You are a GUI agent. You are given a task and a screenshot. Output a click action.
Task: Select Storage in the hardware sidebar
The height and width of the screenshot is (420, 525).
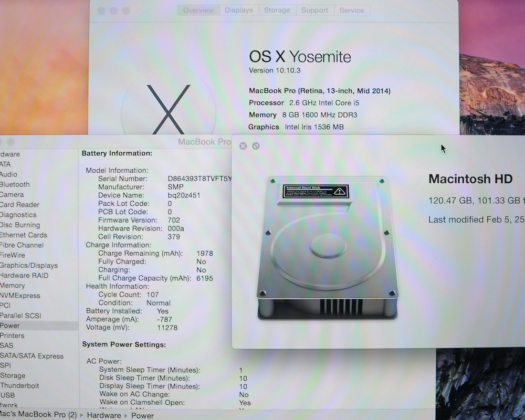tap(13, 375)
